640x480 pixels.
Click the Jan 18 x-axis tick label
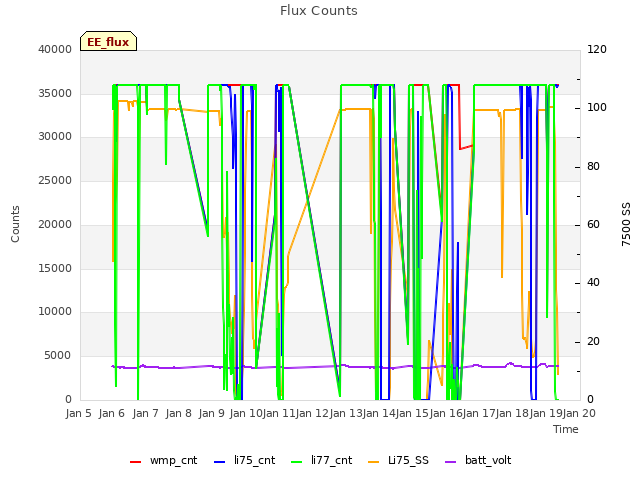pos(513,413)
